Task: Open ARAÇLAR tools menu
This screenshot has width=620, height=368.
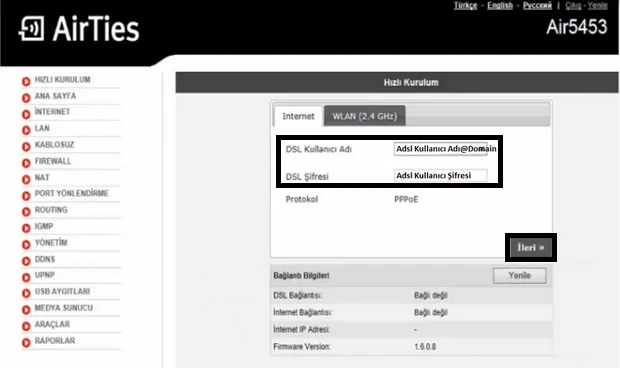Action: [52, 324]
